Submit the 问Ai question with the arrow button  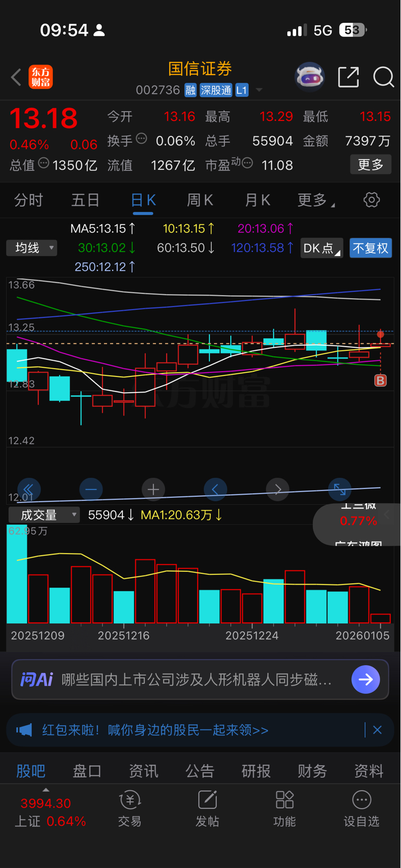(366, 679)
